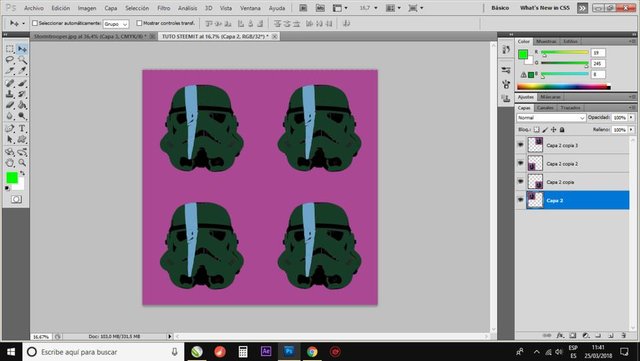Select the Eyedropper tool
This screenshot has width=640, height=361.
[22, 71]
